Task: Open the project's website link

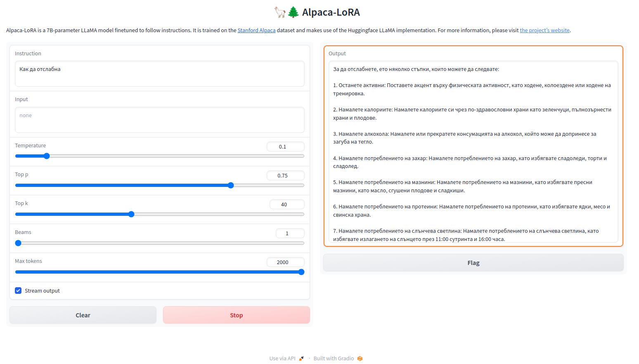Action: click(x=544, y=30)
